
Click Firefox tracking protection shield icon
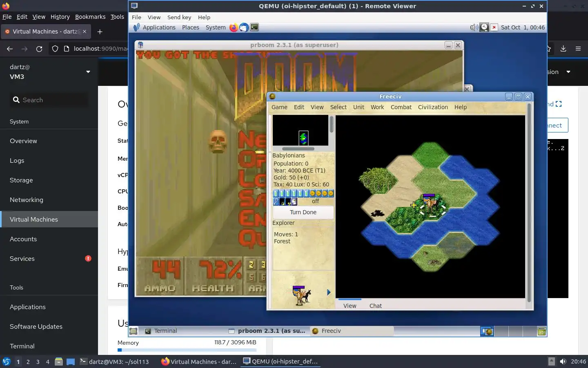click(55, 49)
